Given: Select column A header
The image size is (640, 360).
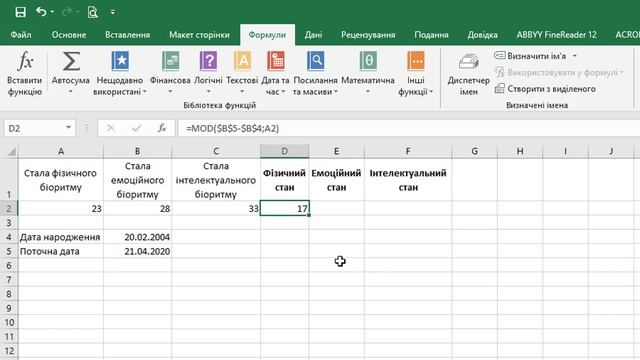Looking at the screenshot, I should pos(61,151).
